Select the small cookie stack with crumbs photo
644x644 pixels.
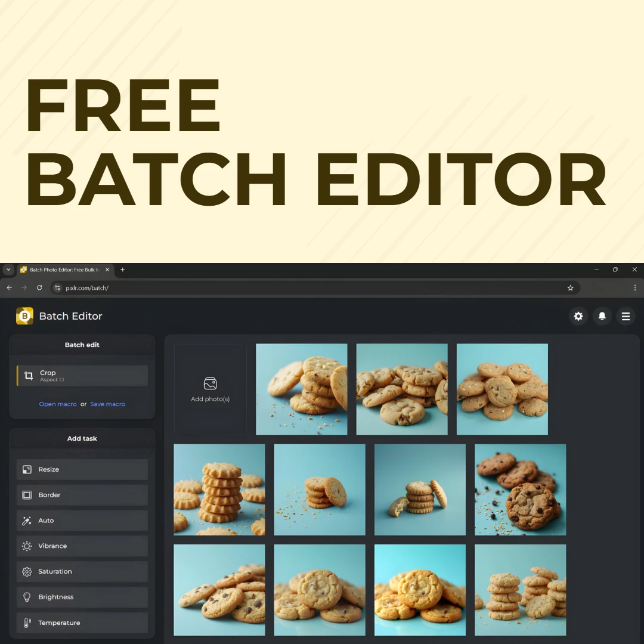click(320, 490)
